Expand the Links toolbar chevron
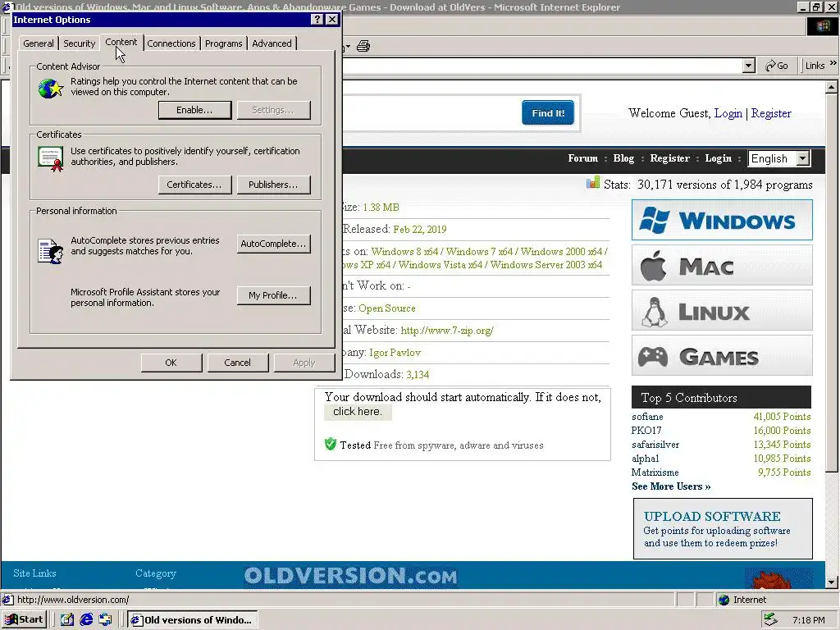This screenshot has width=840, height=630. [833, 63]
